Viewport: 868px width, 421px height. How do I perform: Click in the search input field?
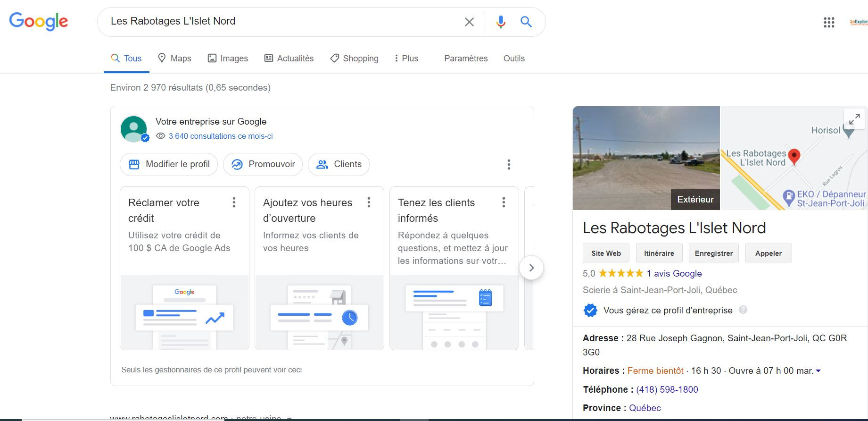[283, 21]
